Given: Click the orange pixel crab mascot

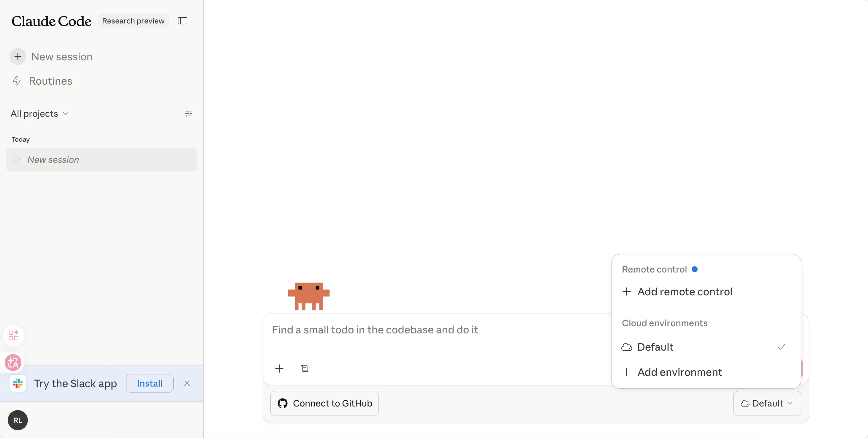Looking at the screenshot, I should coord(308,296).
